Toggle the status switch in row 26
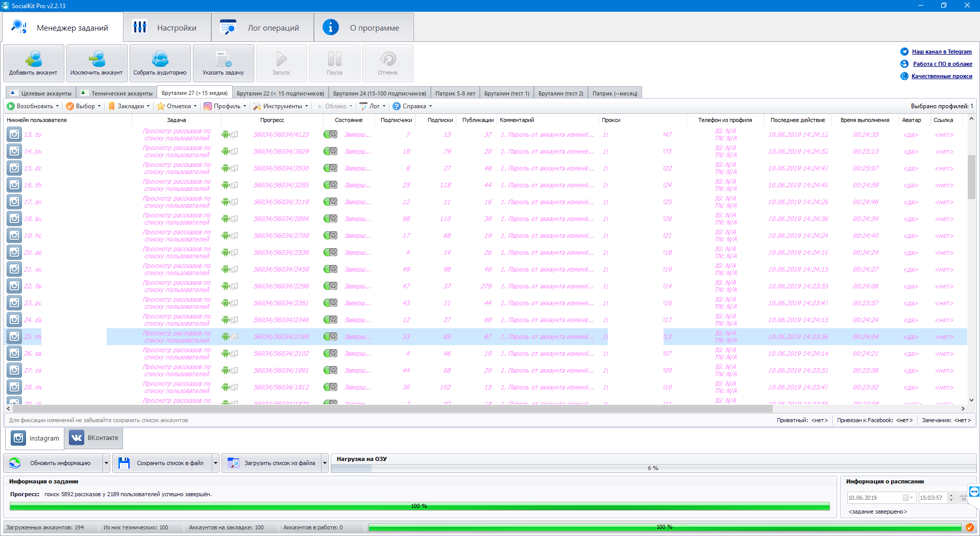The image size is (980, 536). tap(331, 353)
